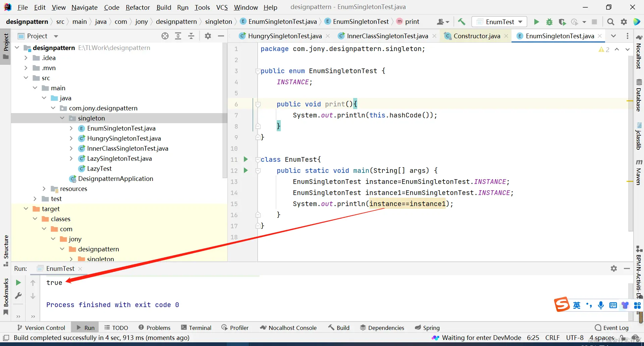Click Sogou microphone voice input icon
644x346 pixels.
(601, 305)
